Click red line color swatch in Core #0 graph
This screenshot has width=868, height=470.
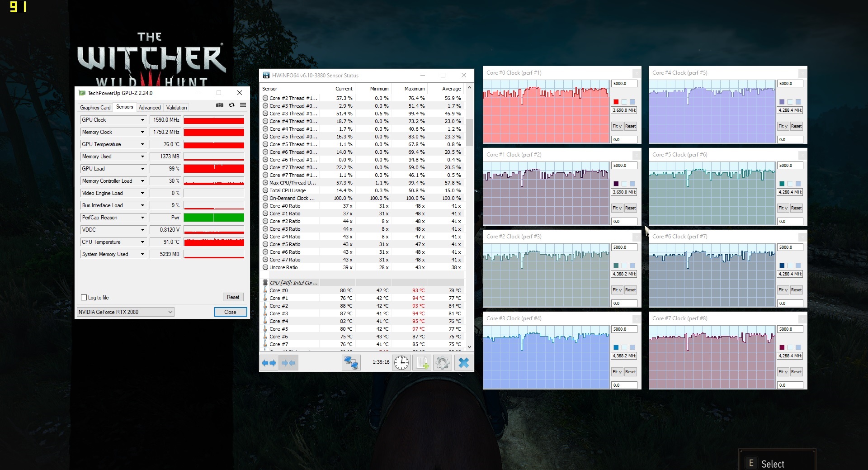(x=616, y=102)
